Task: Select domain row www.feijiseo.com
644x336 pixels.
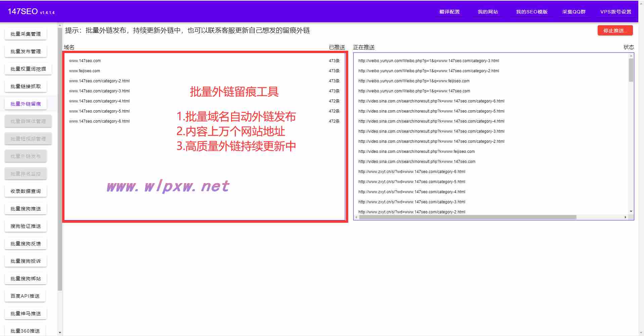Action: [204, 71]
